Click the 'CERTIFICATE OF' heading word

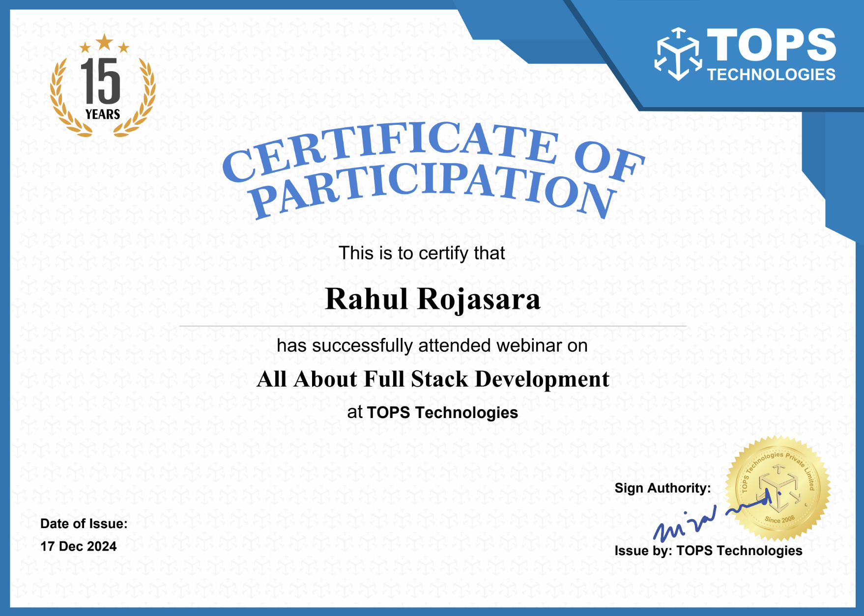(433, 151)
